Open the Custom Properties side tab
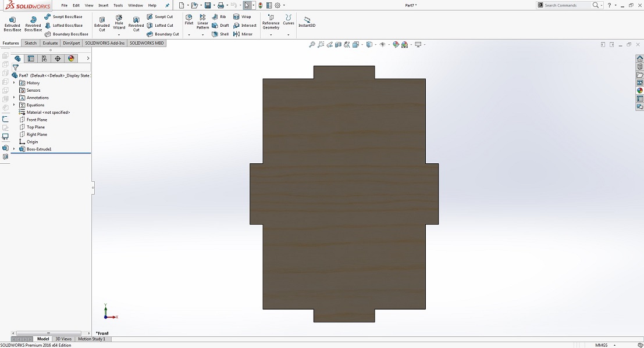Image resolution: width=644 pixels, height=348 pixels. tap(639, 99)
